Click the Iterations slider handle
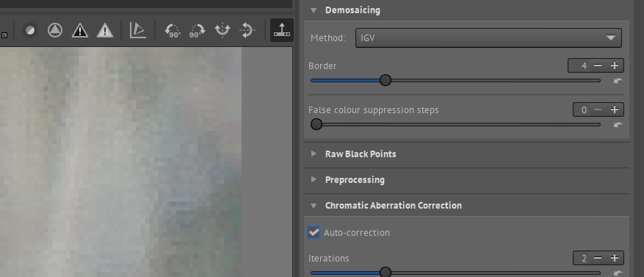The width and height of the screenshot is (644, 277). coord(386,272)
